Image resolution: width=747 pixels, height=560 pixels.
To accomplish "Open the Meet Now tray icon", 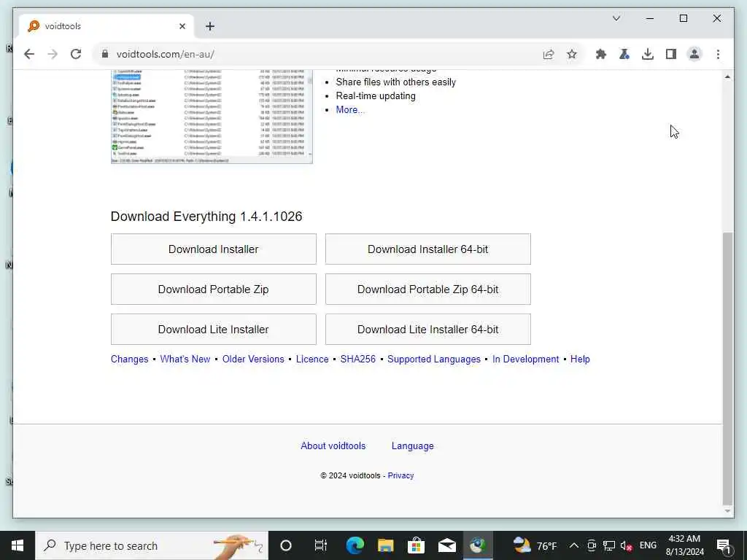I will [x=592, y=545].
